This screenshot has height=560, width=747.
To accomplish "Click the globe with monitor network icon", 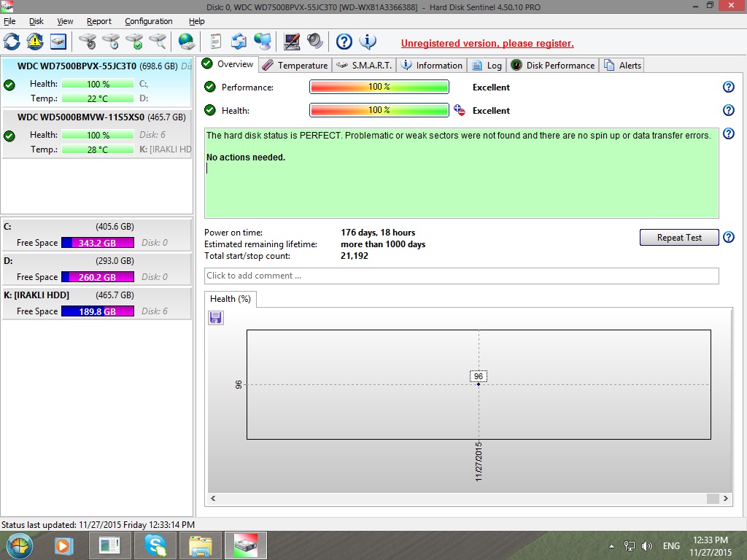I will click(262, 42).
